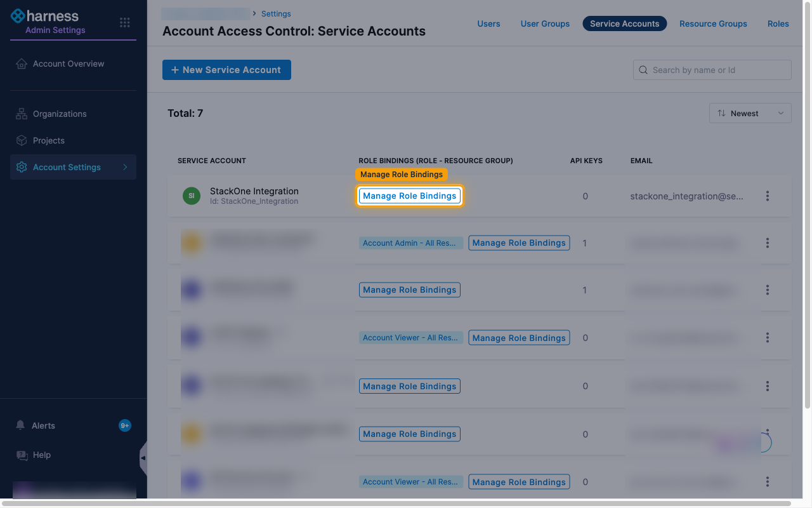
Task: Open kebab menu for StackOne Integration
Action: pos(768,196)
